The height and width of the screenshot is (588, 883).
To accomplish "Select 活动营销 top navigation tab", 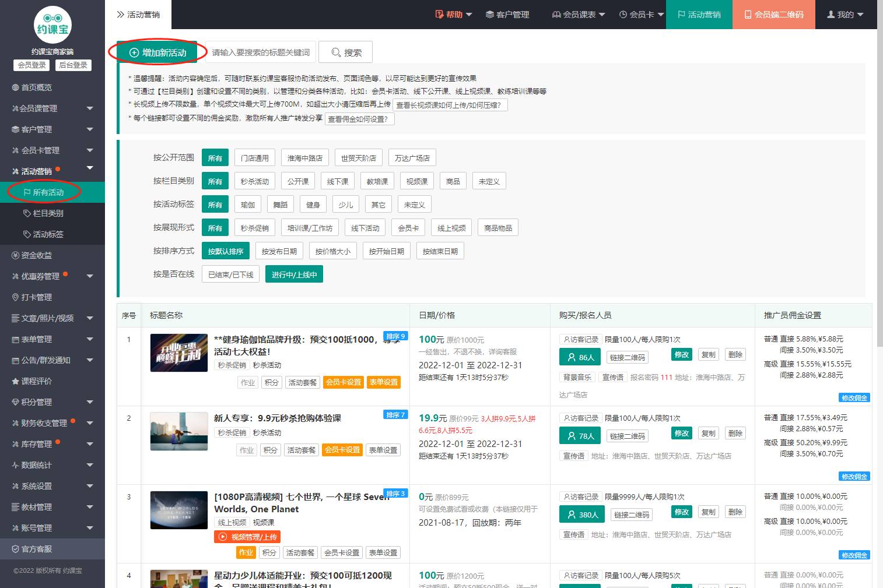I will [x=699, y=15].
